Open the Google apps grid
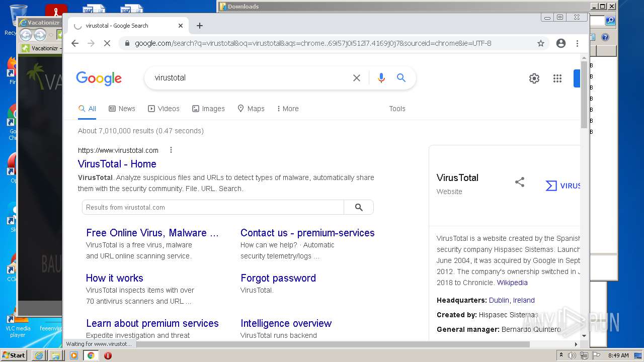The width and height of the screenshot is (644, 362). point(557,78)
